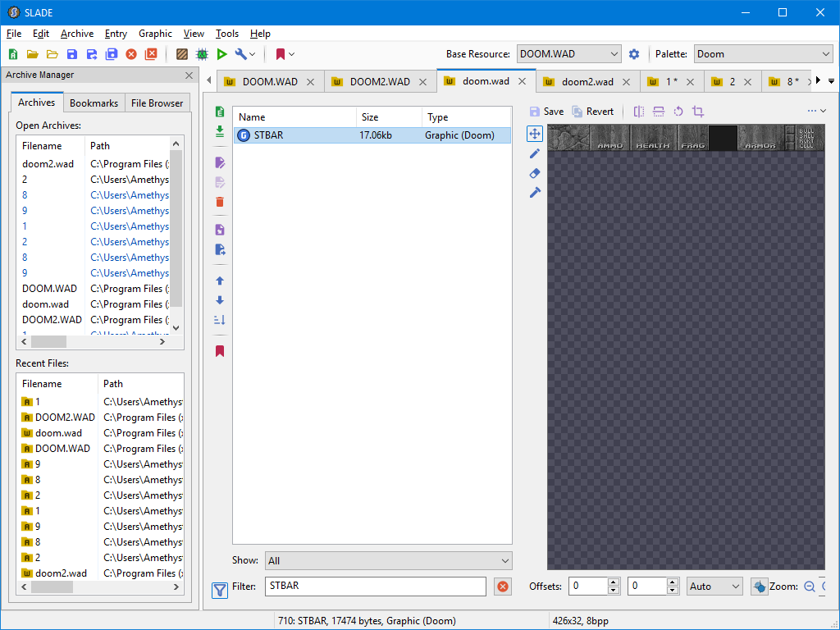Revert graphic changes with Revert button
Image resolution: width=840 pixels, height=630 pixels.
click(x=592, y=112)
